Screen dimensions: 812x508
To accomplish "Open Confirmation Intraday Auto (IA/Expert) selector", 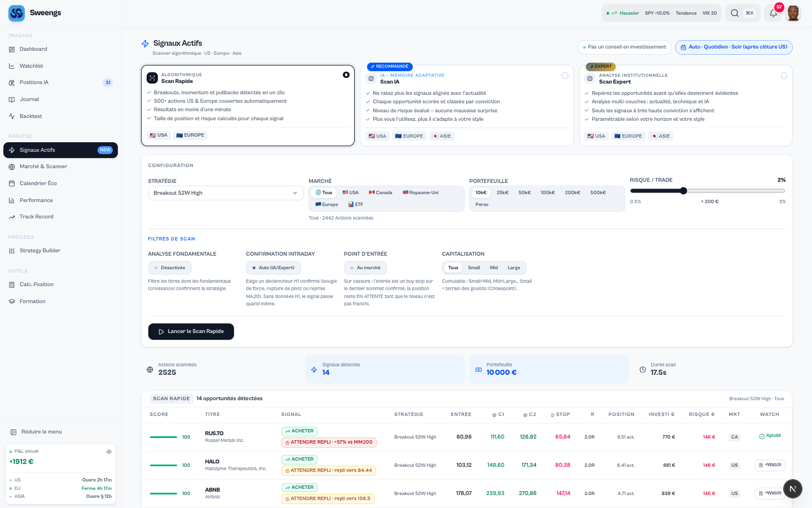I will (273, 268).
